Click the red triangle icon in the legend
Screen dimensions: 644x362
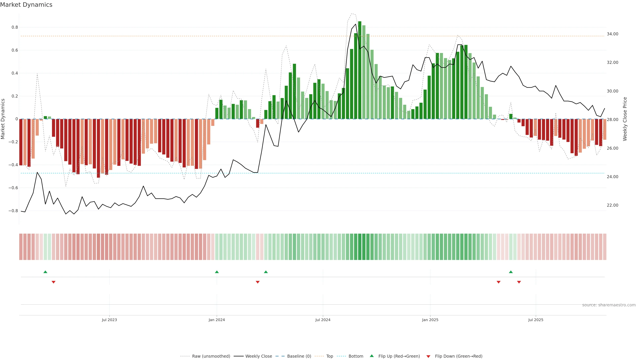click(x=428, y=356)
